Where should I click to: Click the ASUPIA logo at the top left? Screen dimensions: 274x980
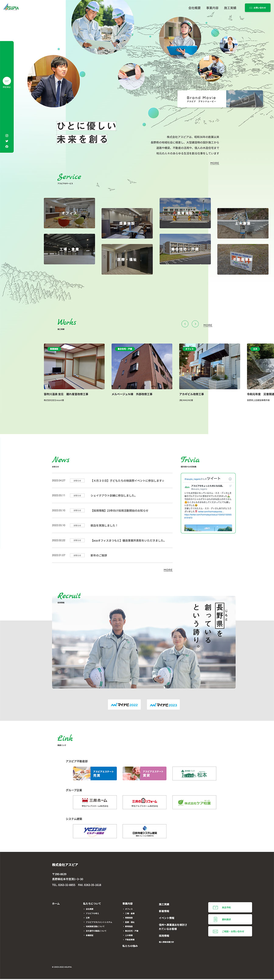(11, 8)
